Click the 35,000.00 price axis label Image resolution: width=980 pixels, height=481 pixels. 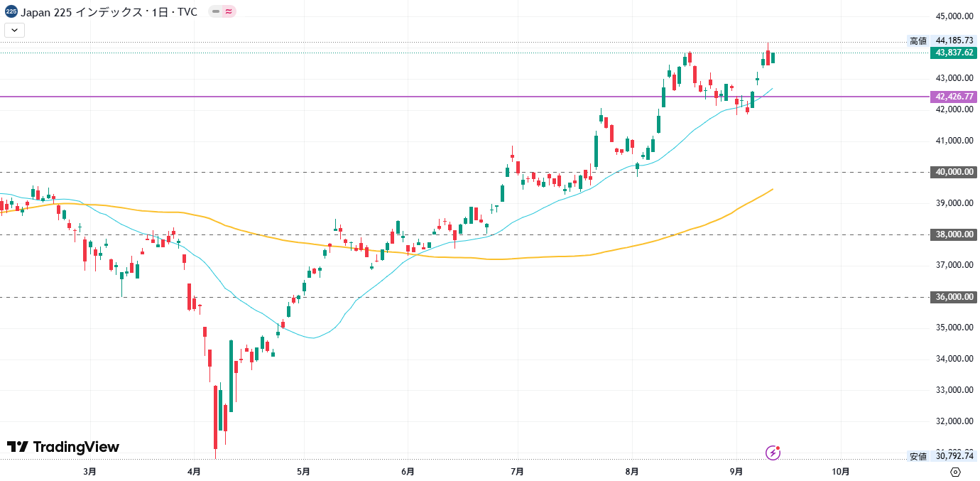pyautogui.click(x=954, y=328)
